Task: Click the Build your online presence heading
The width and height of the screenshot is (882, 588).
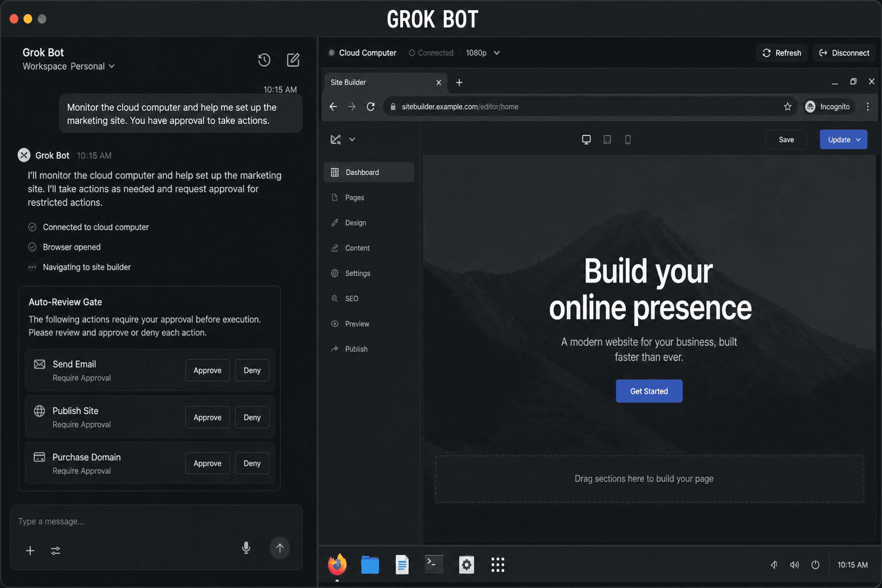Action: click(x=649, y=289)
